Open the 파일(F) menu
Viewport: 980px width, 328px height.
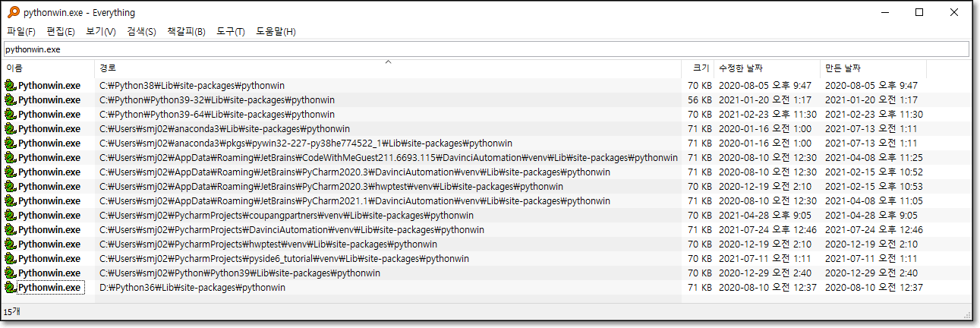pyautogui.click(x=21, y=31)
